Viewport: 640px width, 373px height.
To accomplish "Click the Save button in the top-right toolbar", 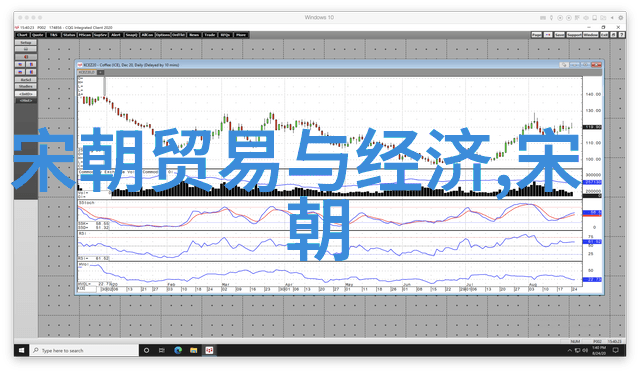I will coord(560,35).
